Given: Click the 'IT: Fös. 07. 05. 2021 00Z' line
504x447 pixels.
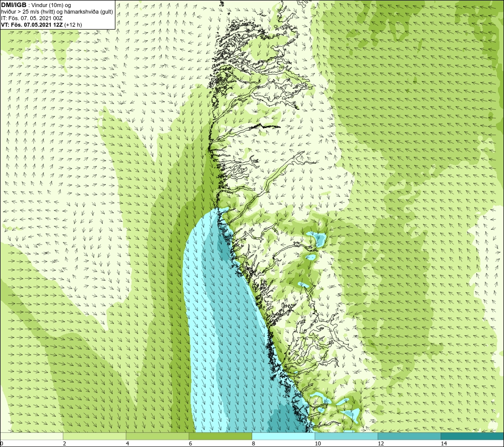Looking at the screenshot, I should pos(32,18).
